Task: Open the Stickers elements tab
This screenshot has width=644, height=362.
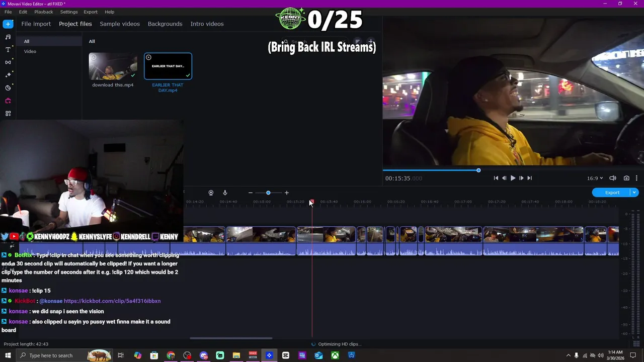Action: point(8,88)
